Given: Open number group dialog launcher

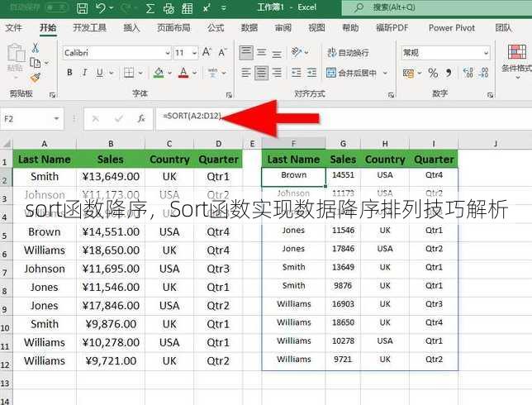Looking at the screenshot, I should click(490, 95).
